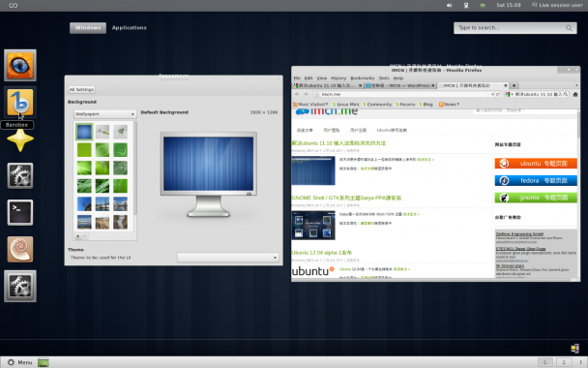Screen dimensions: 588x368
Task: Click Firefox forward arrow button
Action: tap(306, 94)
